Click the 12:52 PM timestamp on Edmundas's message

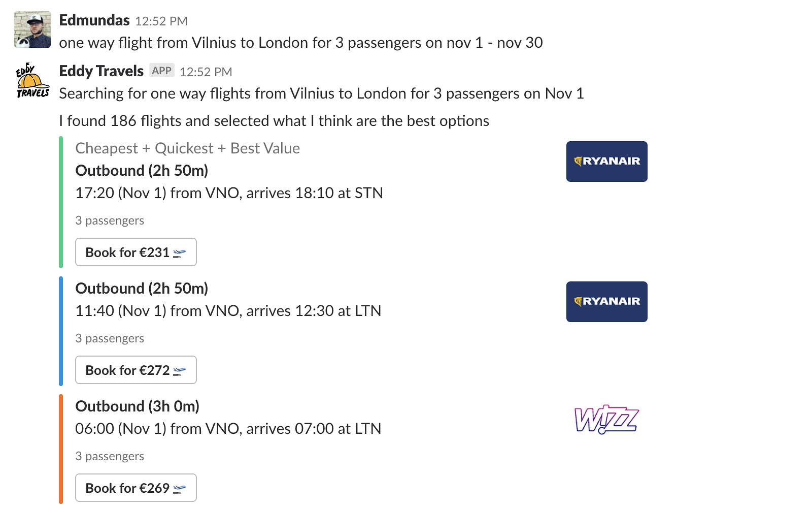[161, 21]
